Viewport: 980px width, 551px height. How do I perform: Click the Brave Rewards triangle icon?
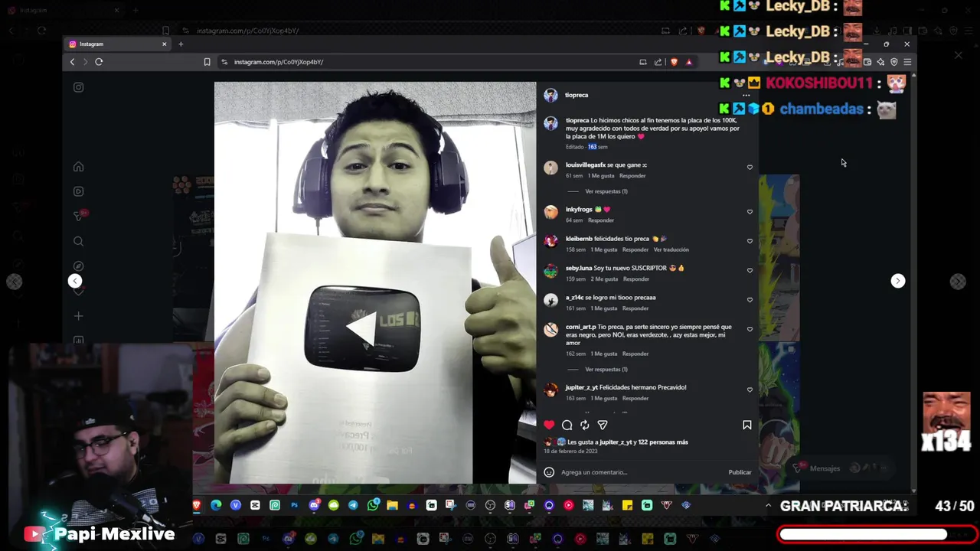(689, 62)
